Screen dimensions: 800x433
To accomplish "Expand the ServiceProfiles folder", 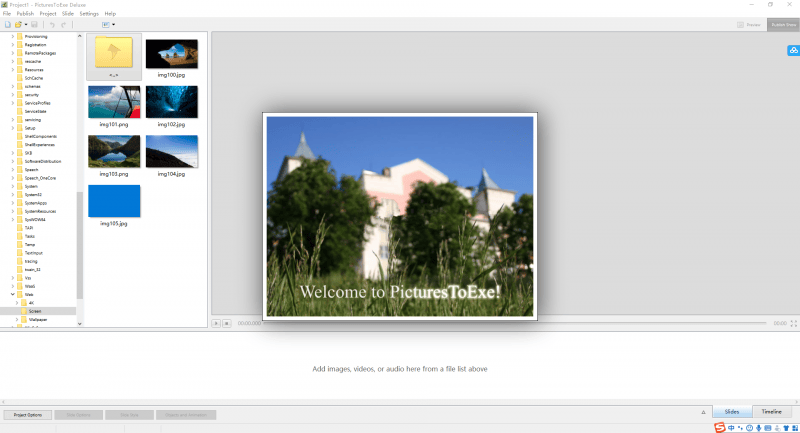I will coord(13,103).
